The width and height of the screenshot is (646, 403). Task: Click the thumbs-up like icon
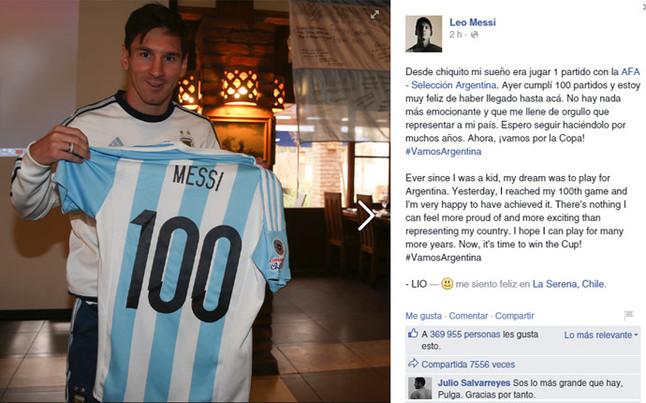click(412, 333)
